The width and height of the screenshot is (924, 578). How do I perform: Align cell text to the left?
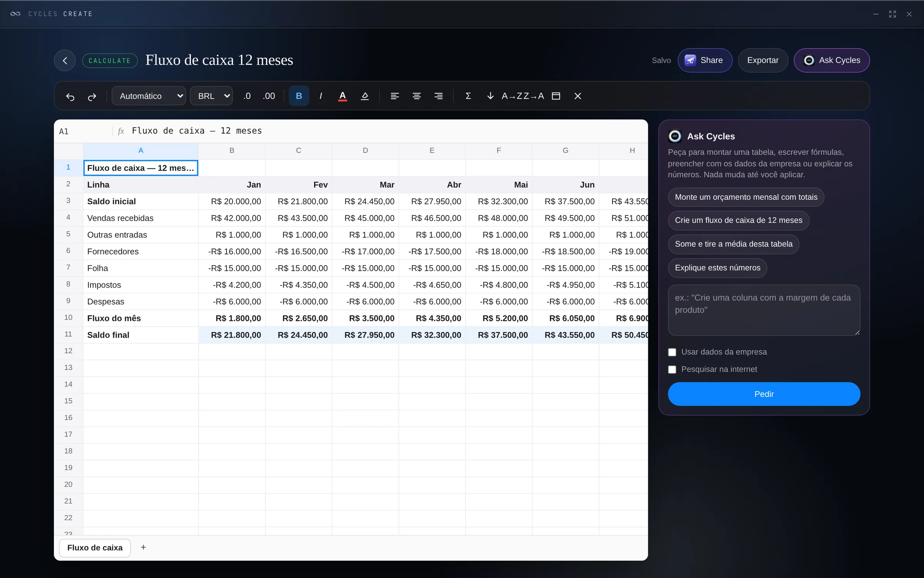pyautogui.click(x=395, y=96)
